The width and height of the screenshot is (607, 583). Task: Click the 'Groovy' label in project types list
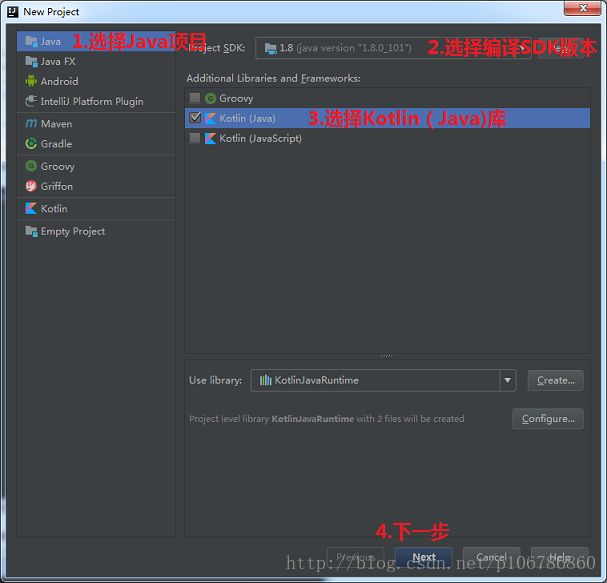click(x=58, y=166)
